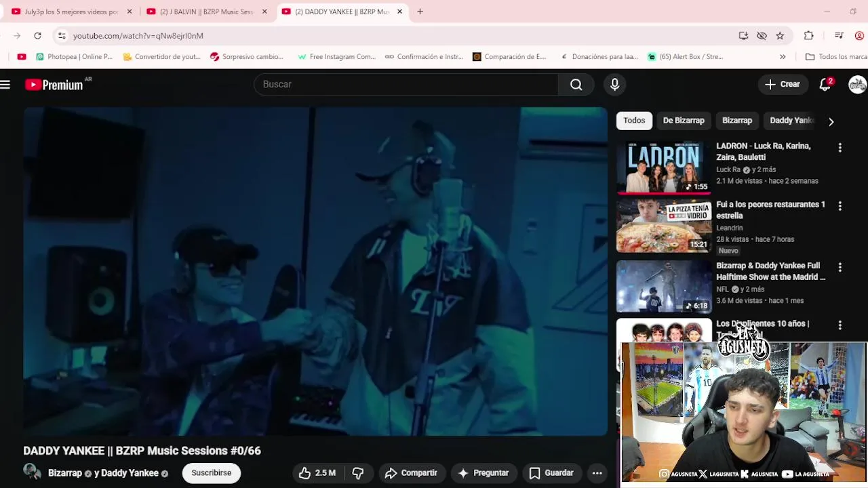Open the account avatar menu
Image resolution: width=868 pixels, height=488 pixels.
[857, 84]
